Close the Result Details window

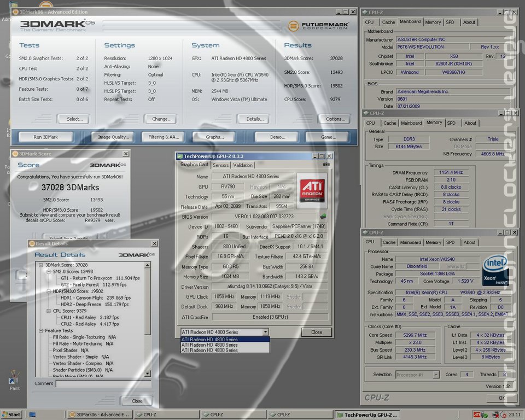pos(154,243)
